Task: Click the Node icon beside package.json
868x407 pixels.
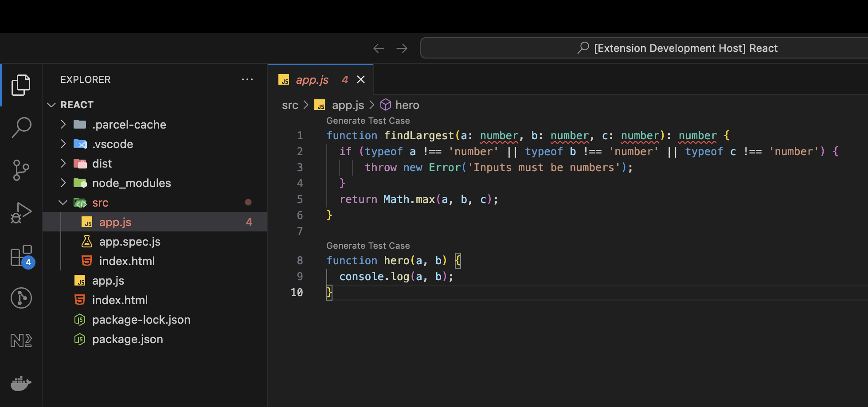Action: [x=80, y=339]
